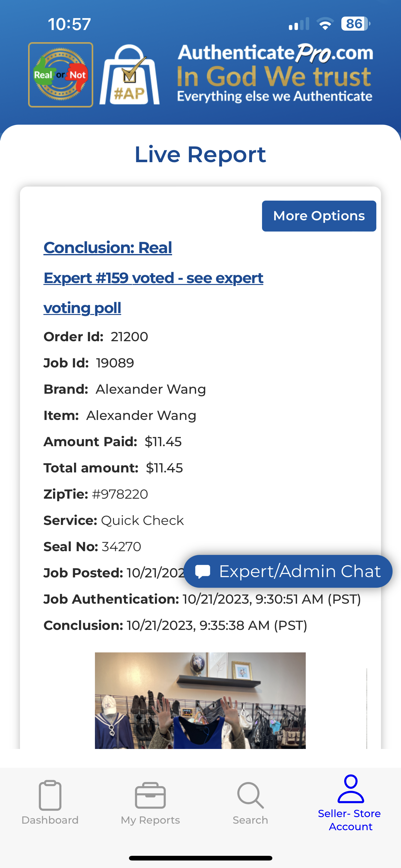Screen dimensions: 401x868
Task: Open the Conclusion: Real link
Action: (108, 248)
